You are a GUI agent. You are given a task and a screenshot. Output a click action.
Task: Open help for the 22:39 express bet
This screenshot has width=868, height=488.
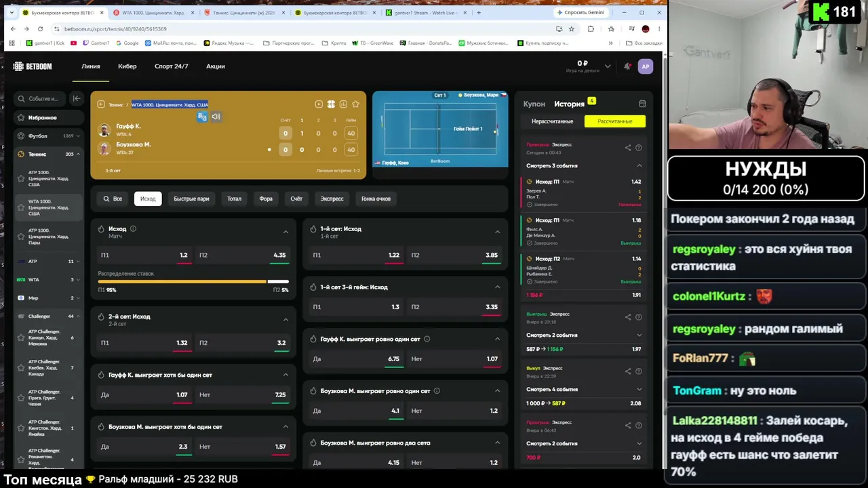[639, 371]
